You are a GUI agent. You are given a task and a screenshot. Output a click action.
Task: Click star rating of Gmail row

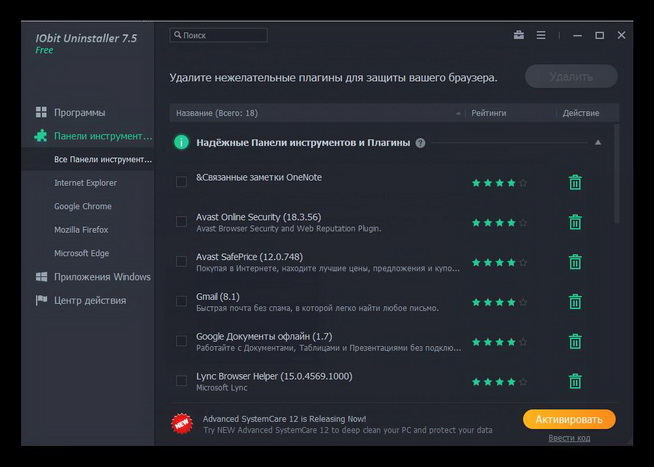499,302
